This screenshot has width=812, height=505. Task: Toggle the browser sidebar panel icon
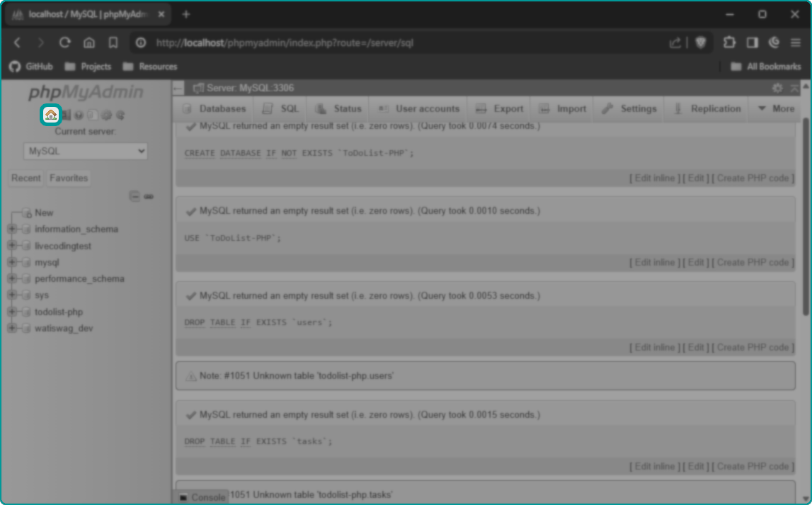[753, 42]
